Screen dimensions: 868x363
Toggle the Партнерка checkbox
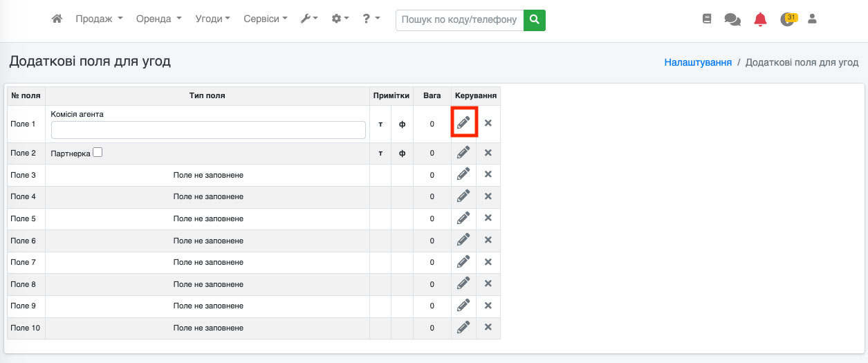click(x=98, y=152)
